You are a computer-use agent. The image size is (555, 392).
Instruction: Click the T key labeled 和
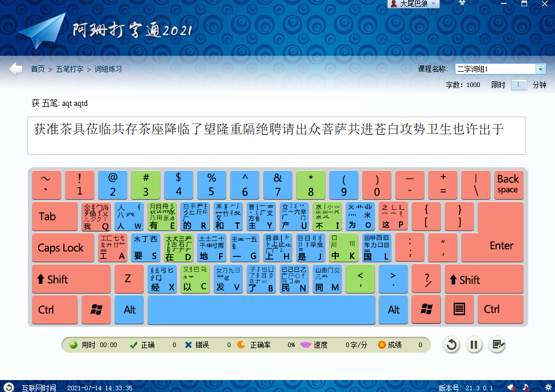point(228,216)
